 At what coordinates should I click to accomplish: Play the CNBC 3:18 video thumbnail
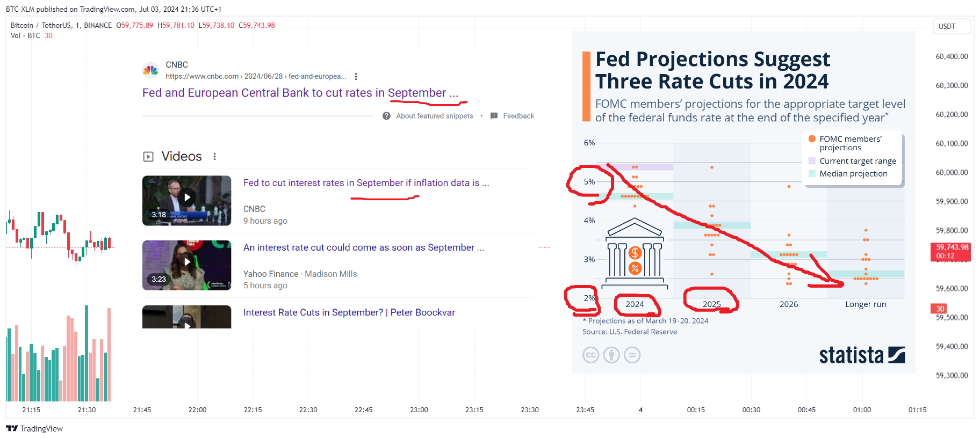point(186,200)
